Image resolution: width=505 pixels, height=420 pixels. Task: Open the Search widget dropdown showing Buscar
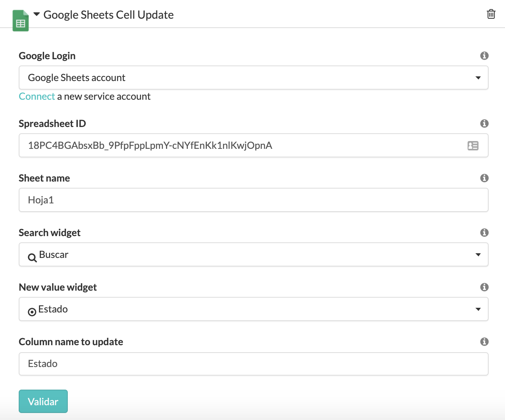click(x=254, y=254)
